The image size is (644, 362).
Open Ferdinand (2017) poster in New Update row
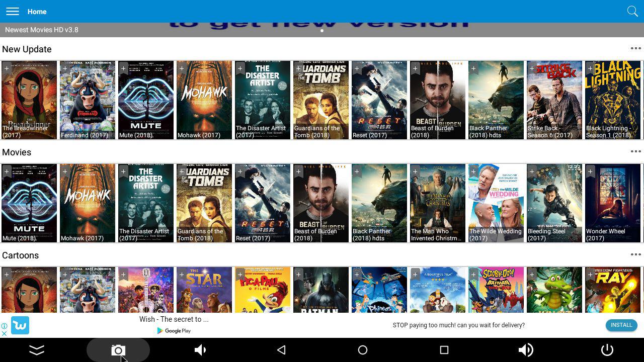[88, 100]
